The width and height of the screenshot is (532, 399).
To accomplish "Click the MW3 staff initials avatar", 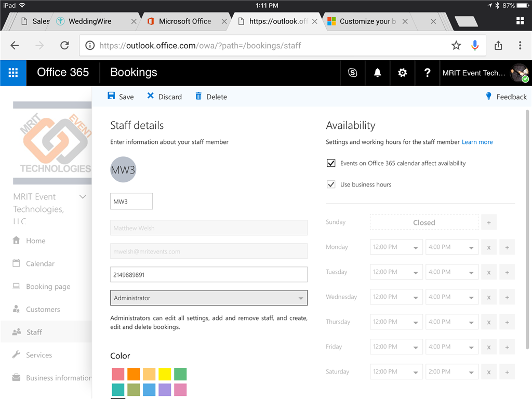I will [123, 169].
